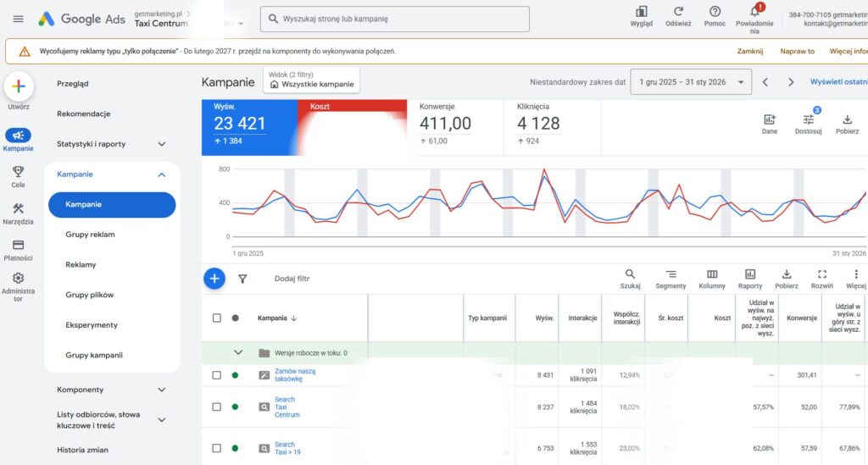This screenshot has height=465, width=868.
Task: Click the Dostosuj chart settings icon
Action: pyautogui.click(x=808, y=120)
